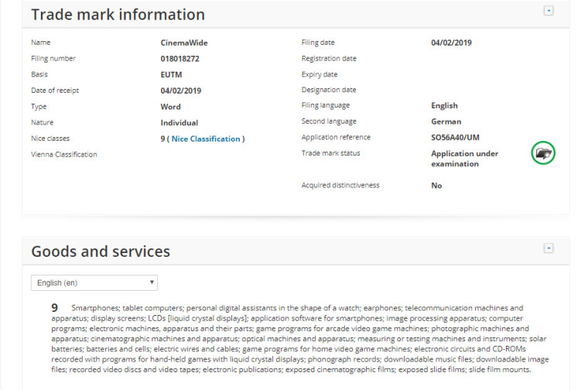Click the Application under examination status text
This screenshot has width=588, height=390.
click(465, 159)
